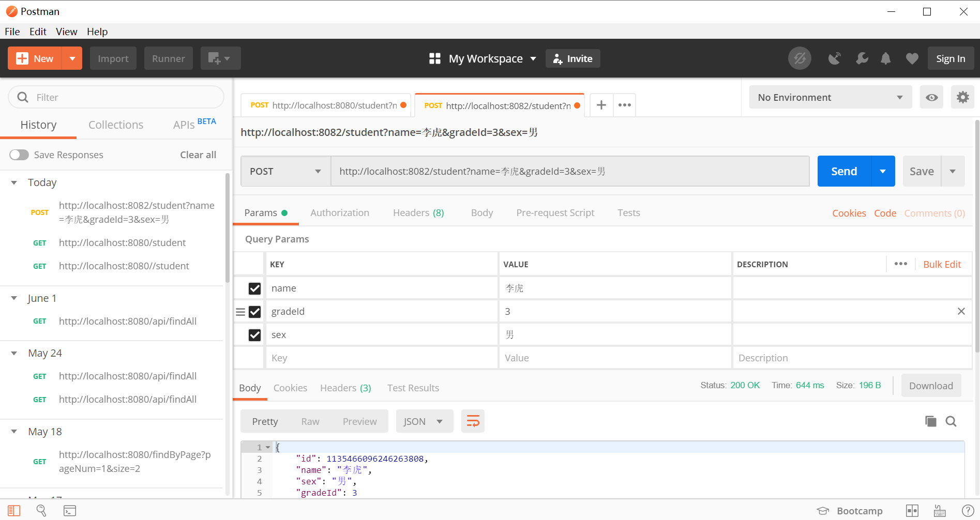The width and height of the screenshot is (980, 520).
Task: Switch two-pane layout icon in status bar
Action: click(x=912, y=511)
